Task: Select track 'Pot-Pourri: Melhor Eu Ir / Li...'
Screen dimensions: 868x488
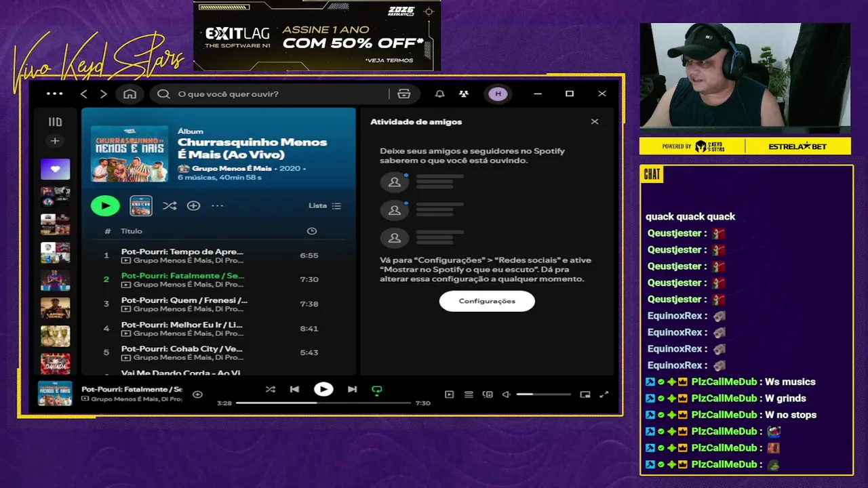Action: tap(218, 329)
